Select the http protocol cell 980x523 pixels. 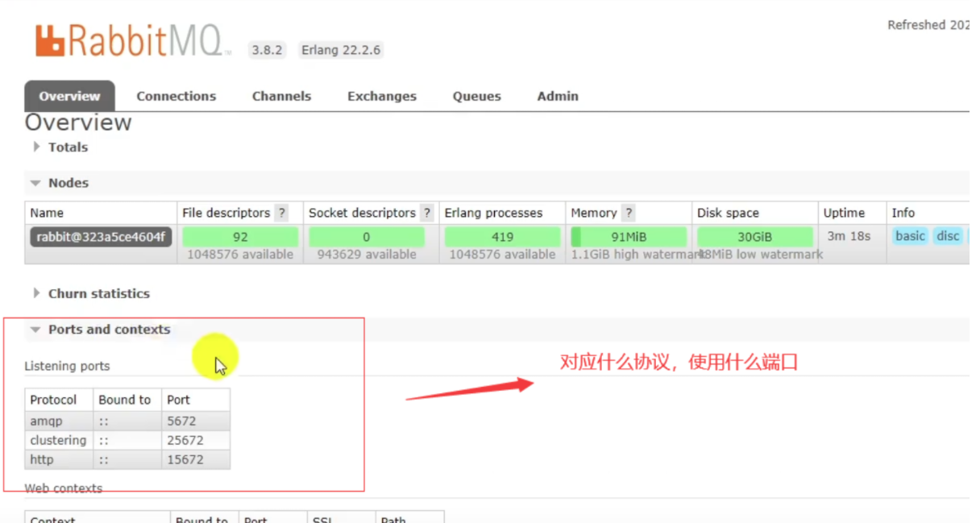coord(59,459)
